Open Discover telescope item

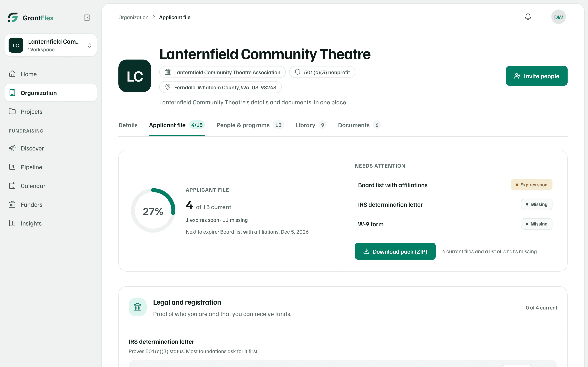click(51, 148)
